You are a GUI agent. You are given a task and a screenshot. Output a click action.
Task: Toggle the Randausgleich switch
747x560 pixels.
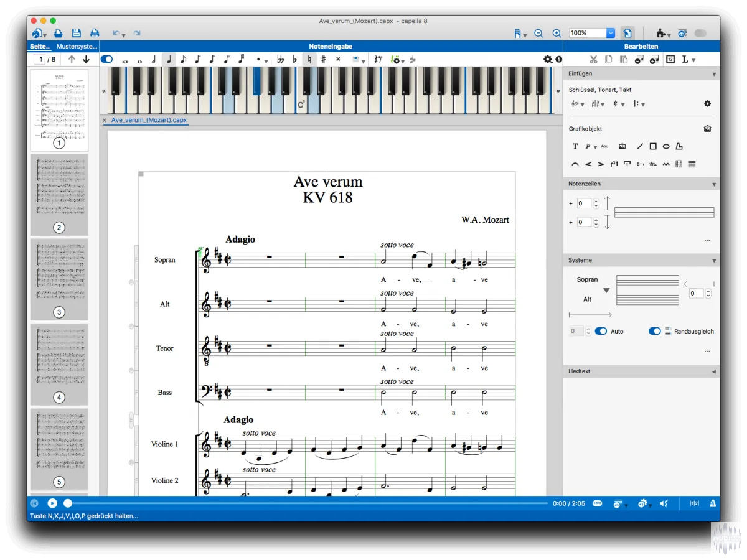[654, 331]
